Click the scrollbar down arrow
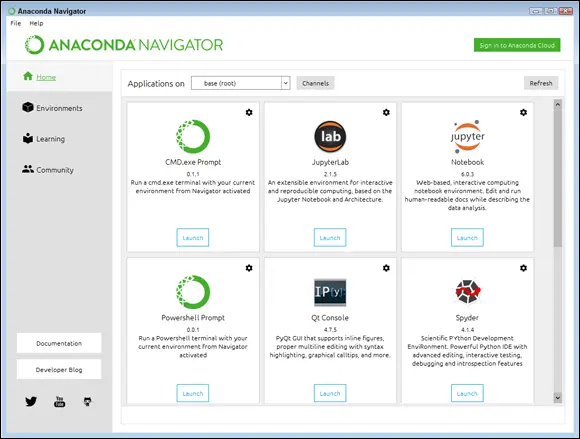 point(558,398)
